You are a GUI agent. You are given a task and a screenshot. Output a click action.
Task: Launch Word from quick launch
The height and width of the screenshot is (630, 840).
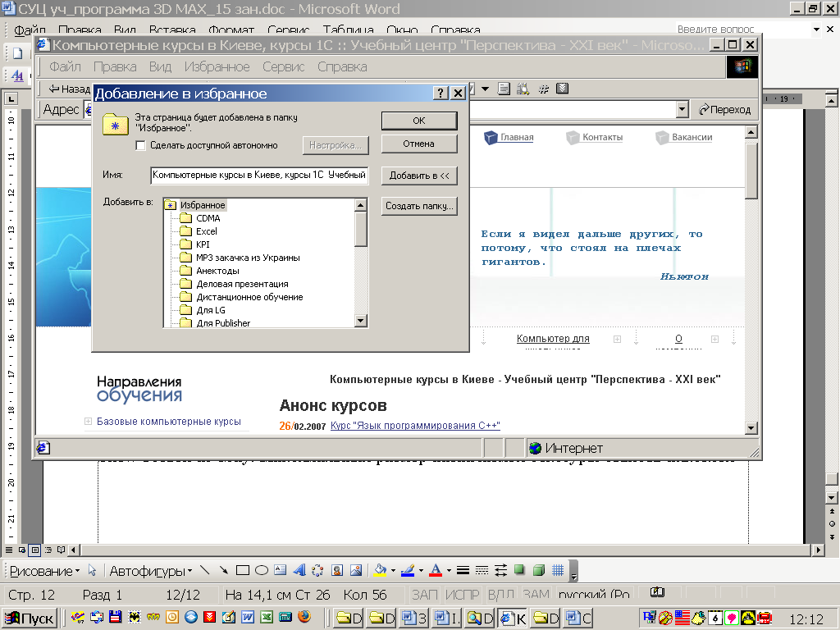[x=248, y=617]
